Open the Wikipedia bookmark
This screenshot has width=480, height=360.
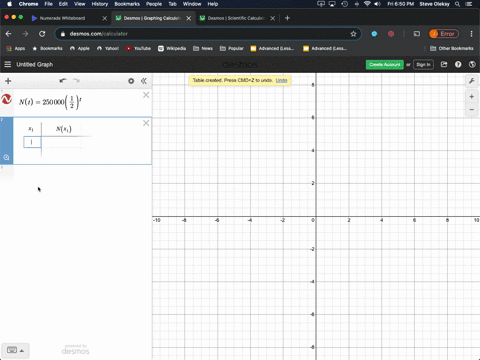[172, 48]
